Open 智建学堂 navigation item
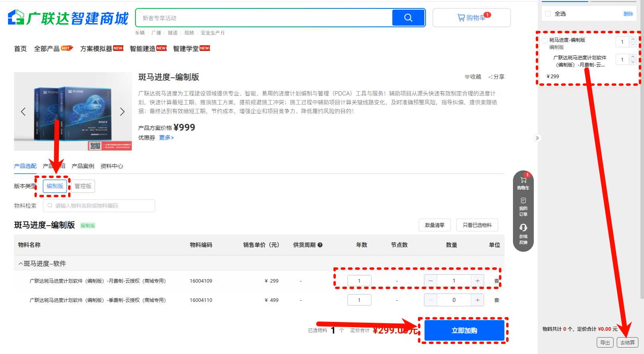 [x=186, y=49]
